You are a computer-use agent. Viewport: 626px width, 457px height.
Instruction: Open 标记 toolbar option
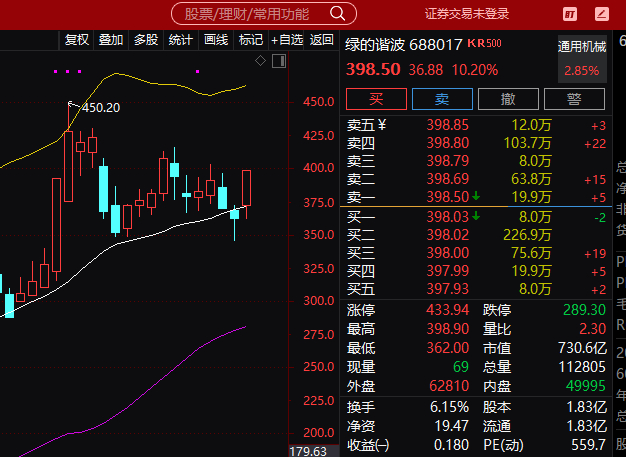click(x=251, y=40)
